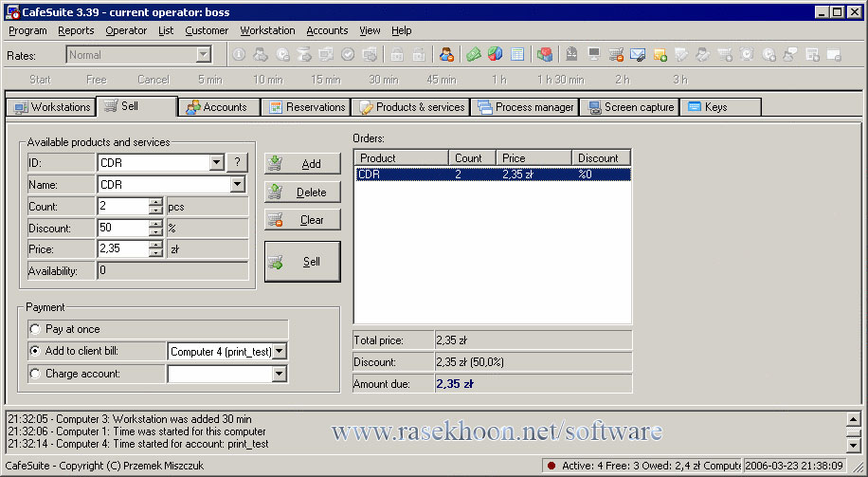Screen dimensions: 868x477
Task: Open the Customer menu
Action: [x=207, y=31]
